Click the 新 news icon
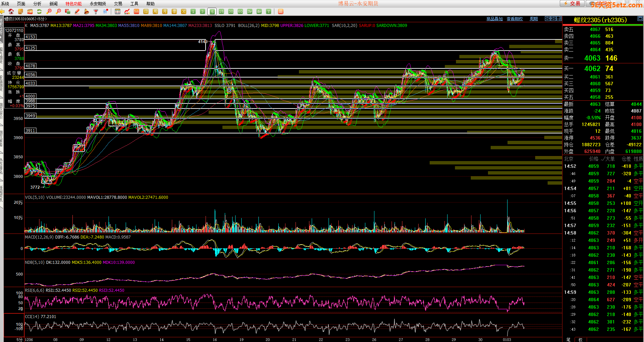 [x=105, y=11]
